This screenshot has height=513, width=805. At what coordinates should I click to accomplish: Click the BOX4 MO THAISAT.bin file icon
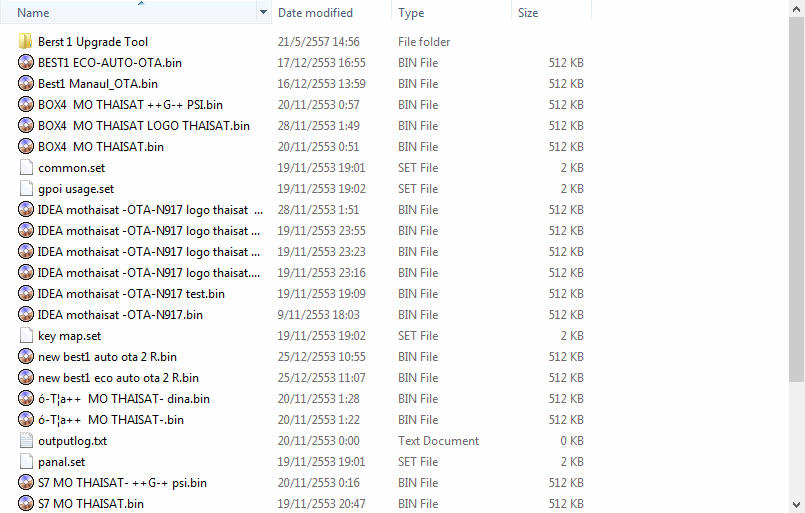26,147
